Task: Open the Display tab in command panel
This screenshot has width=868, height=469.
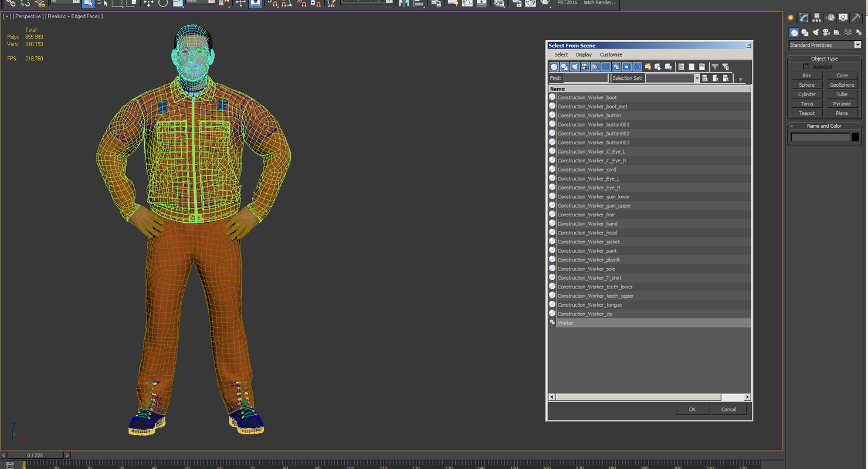Action: point(843,18)
